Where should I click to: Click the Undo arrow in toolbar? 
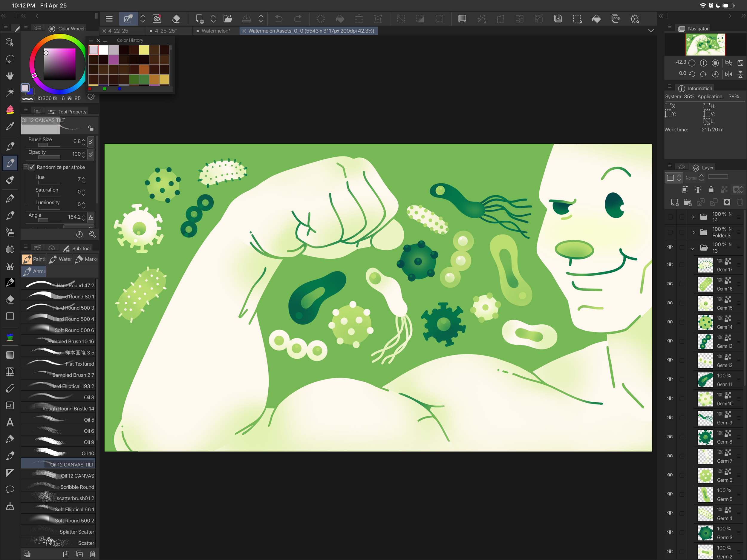click(278, 19)
